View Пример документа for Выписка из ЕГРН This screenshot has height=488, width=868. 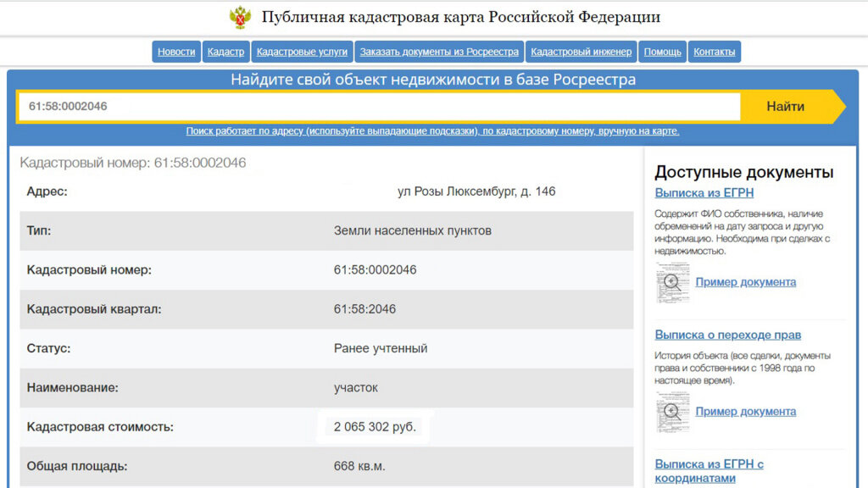coord(746,281)
